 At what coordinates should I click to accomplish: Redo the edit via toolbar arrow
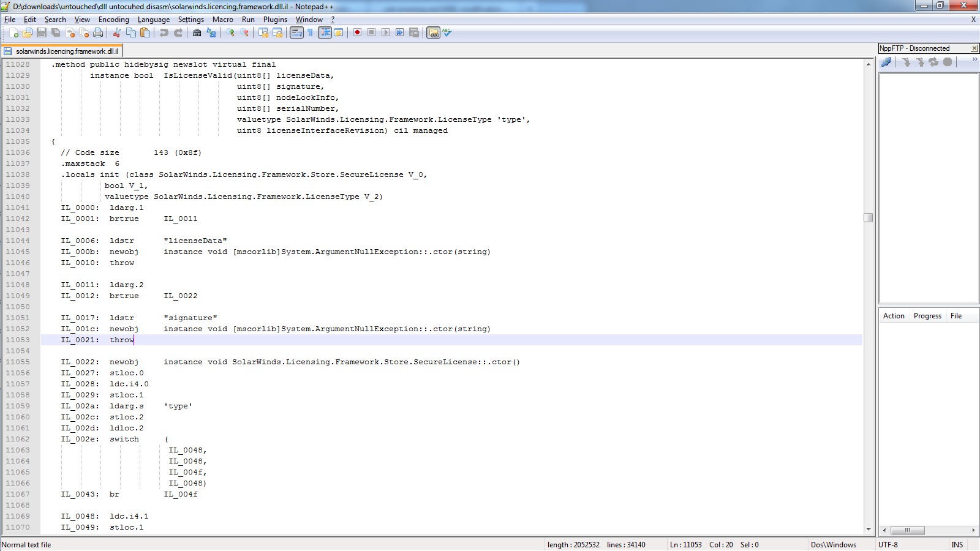178,33
